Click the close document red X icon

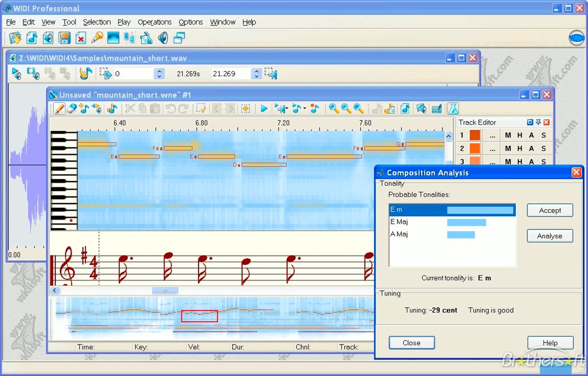coord(81,37)
